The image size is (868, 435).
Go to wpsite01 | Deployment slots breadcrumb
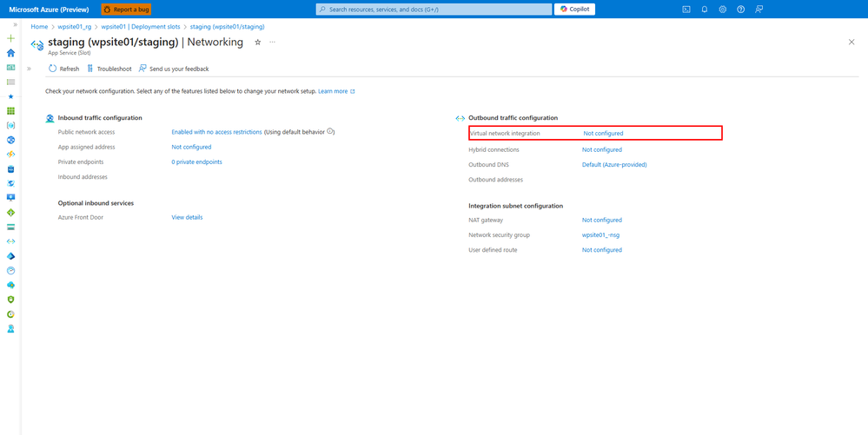[141, 27]
